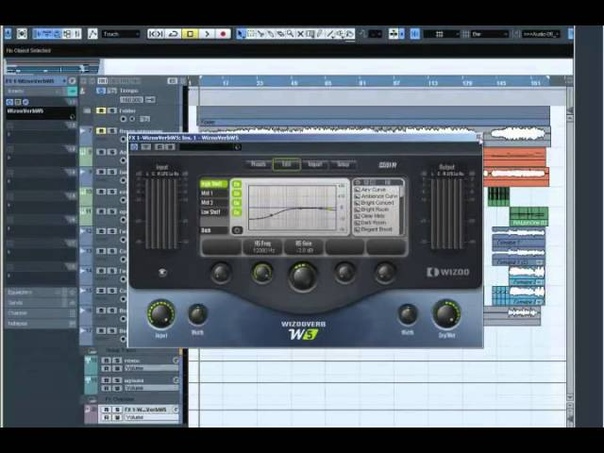The image size is (604, 453).
Task: Click the bar 49 position on the ruler
Action: click(x=294, y=82)
